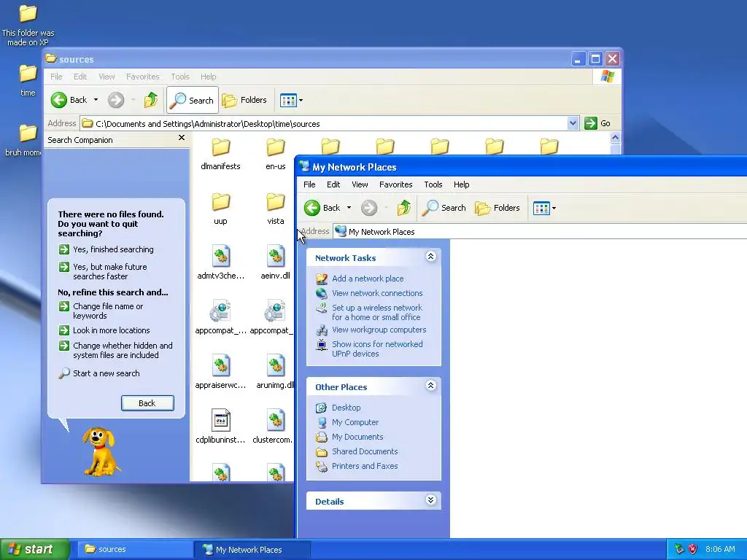Select dlmanifests folder in sources window
The width and height of the screenshot is (747, 560).
click(x=220, y=154)
